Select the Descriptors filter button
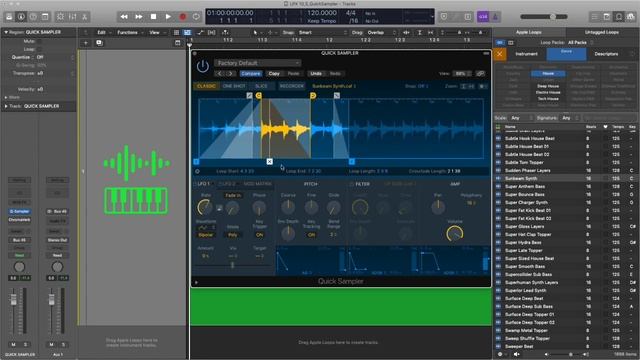 [606, 54]
